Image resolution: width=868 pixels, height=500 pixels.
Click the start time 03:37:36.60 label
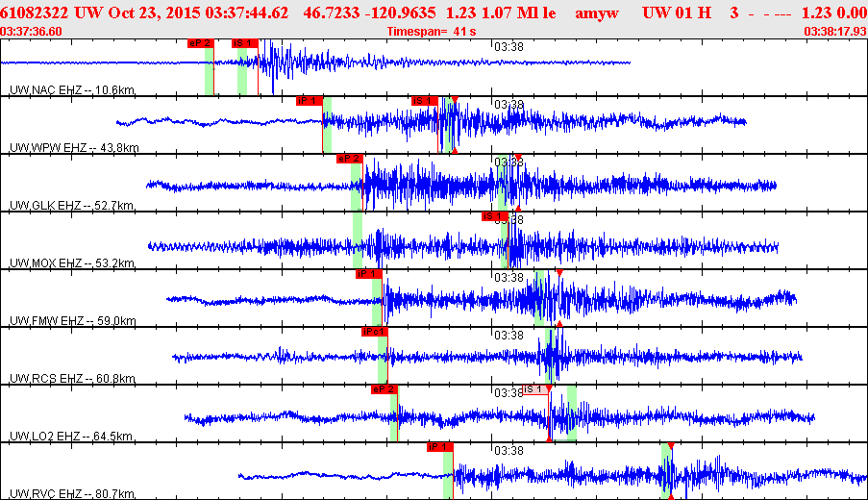33,32
